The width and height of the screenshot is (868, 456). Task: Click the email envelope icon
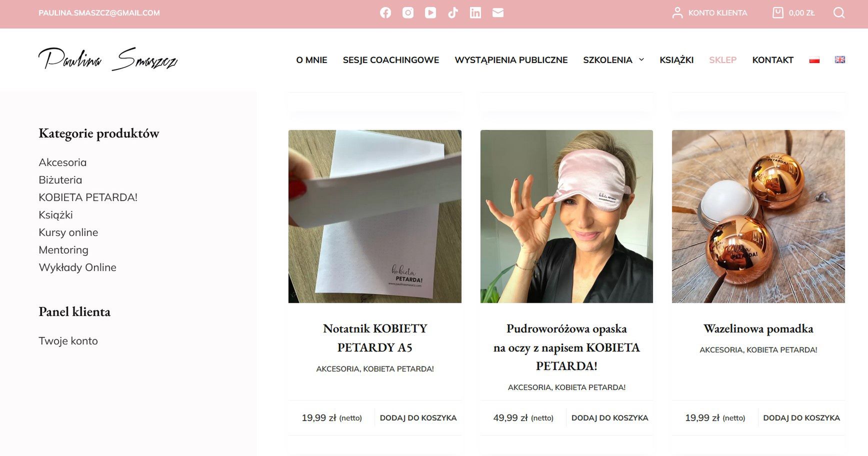coord(498,13)
